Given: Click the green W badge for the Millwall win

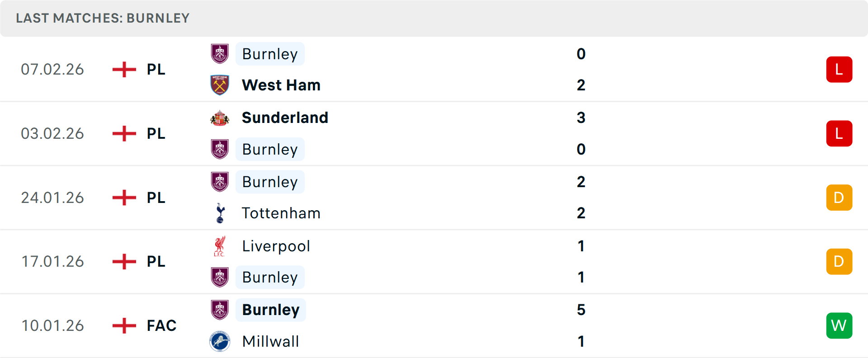Looking at the screenshot, I should [x=839, y=325].
